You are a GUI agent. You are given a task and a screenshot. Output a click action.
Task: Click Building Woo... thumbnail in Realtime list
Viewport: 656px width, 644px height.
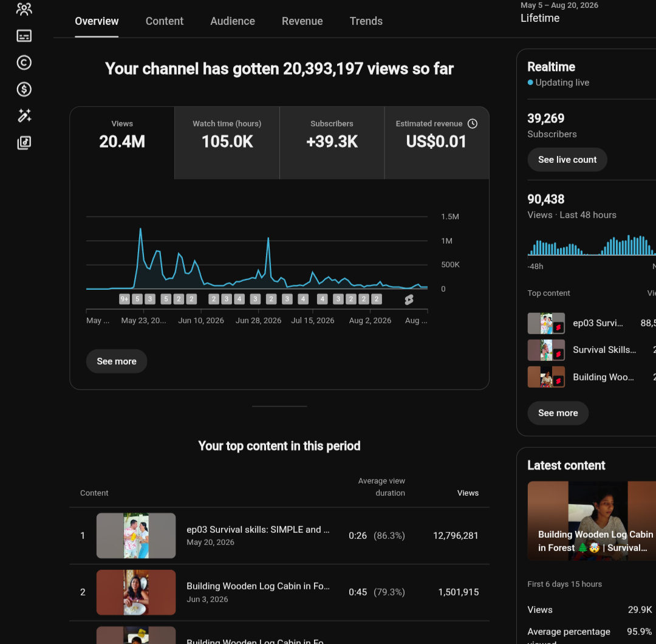point(546,377)
